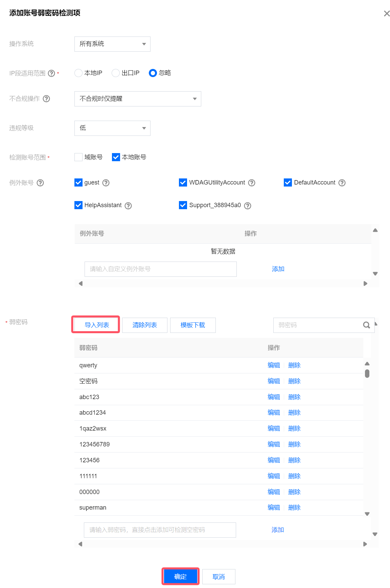Focus the weak password entry input field
Viewport: 390px width, 588px height.
pos(160,530)
